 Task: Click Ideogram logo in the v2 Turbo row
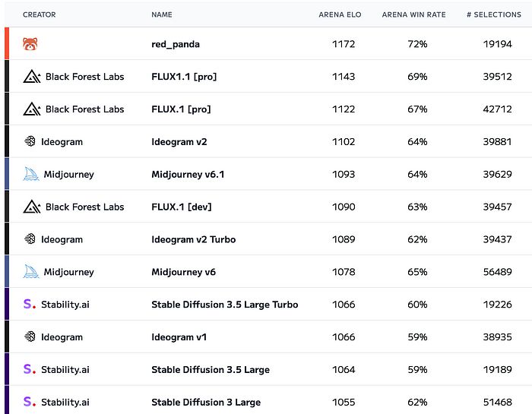(x=30, y=239)
